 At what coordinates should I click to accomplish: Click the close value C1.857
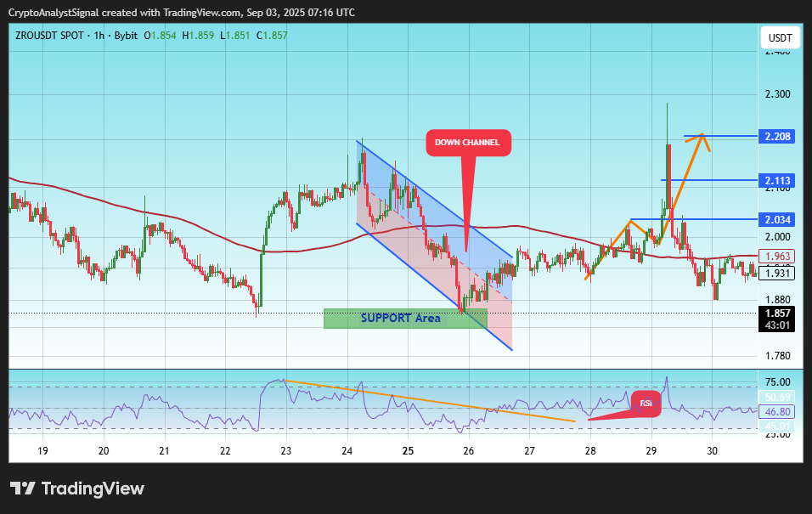[x=272, y=36]
